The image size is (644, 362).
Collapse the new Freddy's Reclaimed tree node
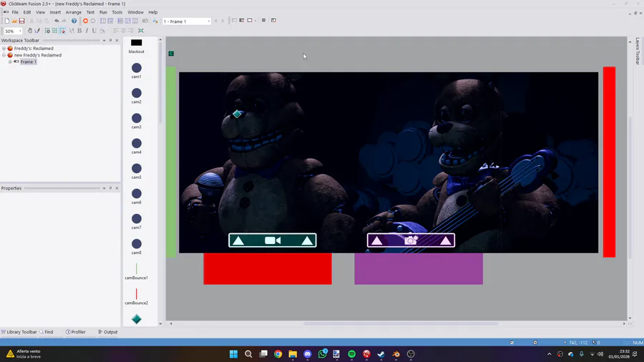[x=4, y=55]
